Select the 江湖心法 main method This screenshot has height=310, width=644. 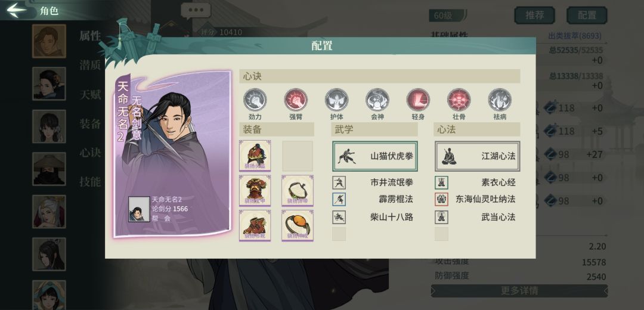click(477, 156)
